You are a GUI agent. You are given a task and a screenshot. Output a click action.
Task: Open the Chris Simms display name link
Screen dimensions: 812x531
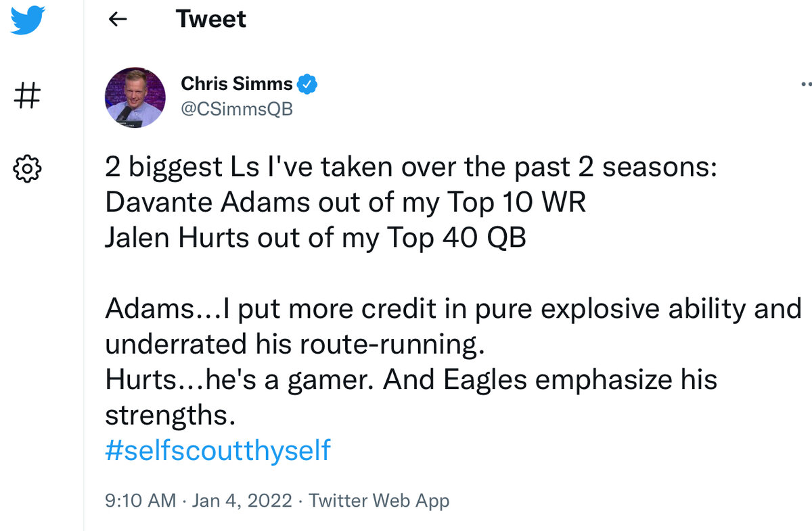point(236,85)
